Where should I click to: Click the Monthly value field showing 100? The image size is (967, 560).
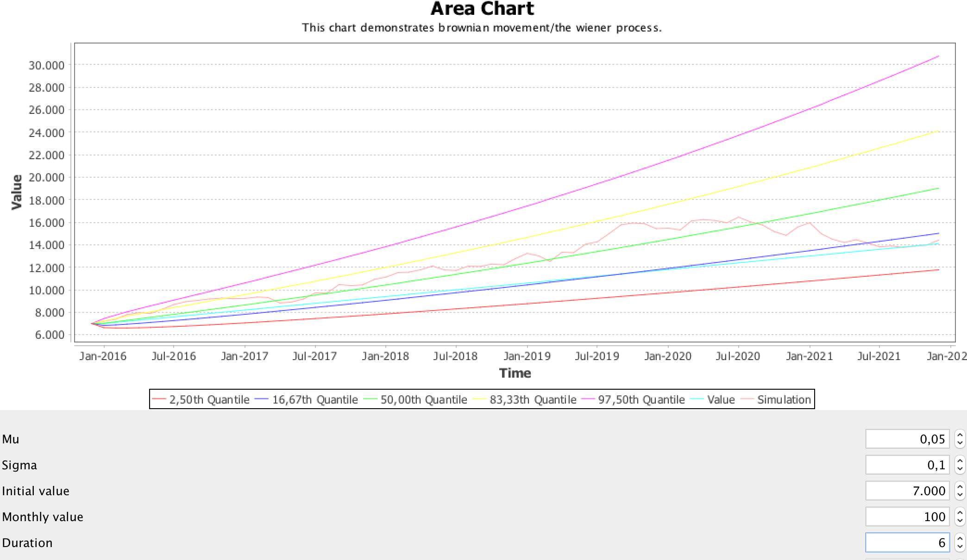coord(907,516)
